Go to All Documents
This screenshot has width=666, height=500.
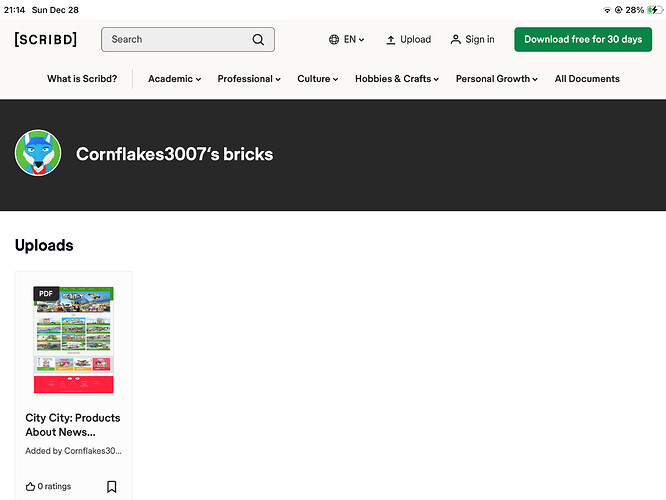pyautogui.click(x=587, y=79)
